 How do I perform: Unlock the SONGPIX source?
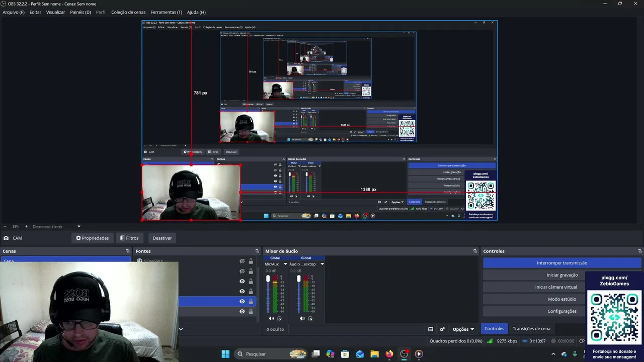251,261
